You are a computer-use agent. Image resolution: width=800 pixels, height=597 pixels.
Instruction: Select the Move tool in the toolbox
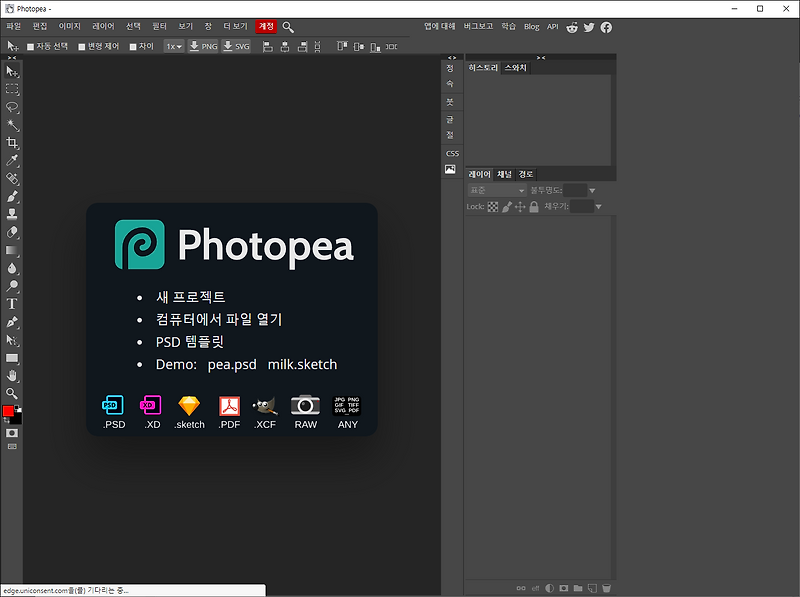(x=12, y=71)
